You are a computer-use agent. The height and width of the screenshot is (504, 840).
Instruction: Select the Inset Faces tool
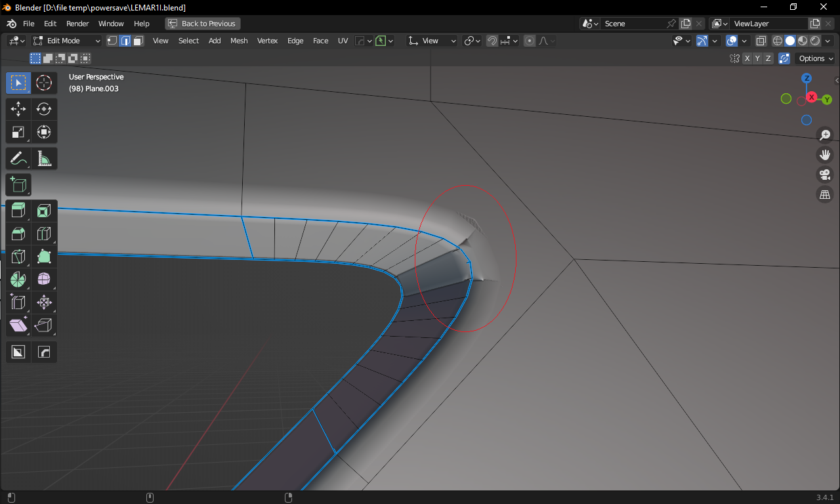click(x=44, y=211)
